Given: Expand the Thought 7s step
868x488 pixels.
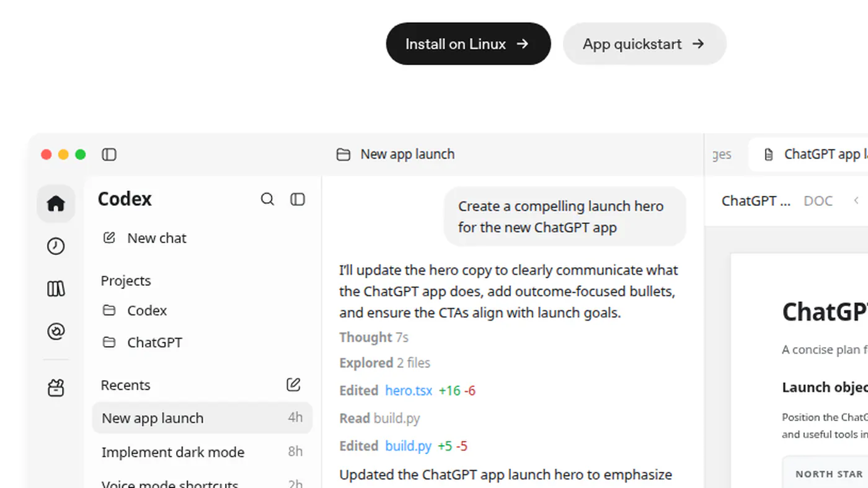Looking at the screenshot, I should [374, 337].
